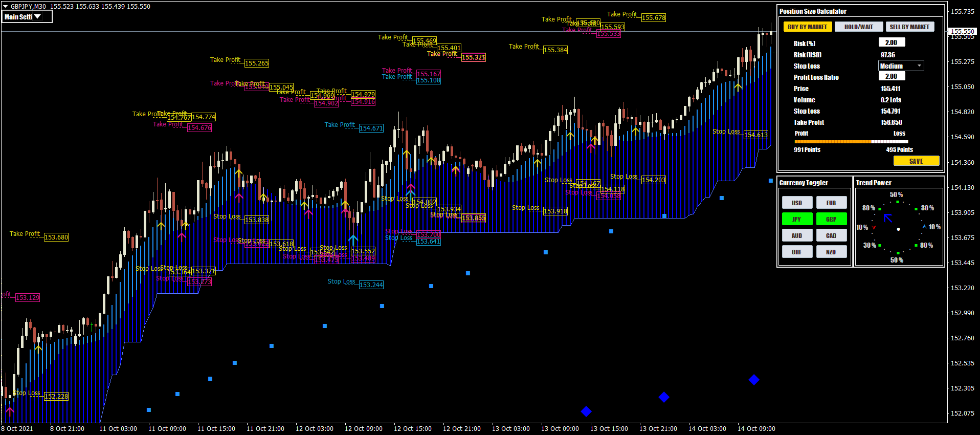Click the Take Profit 155.678 label
Screen dimensions: 980x435
pos(654,17)
